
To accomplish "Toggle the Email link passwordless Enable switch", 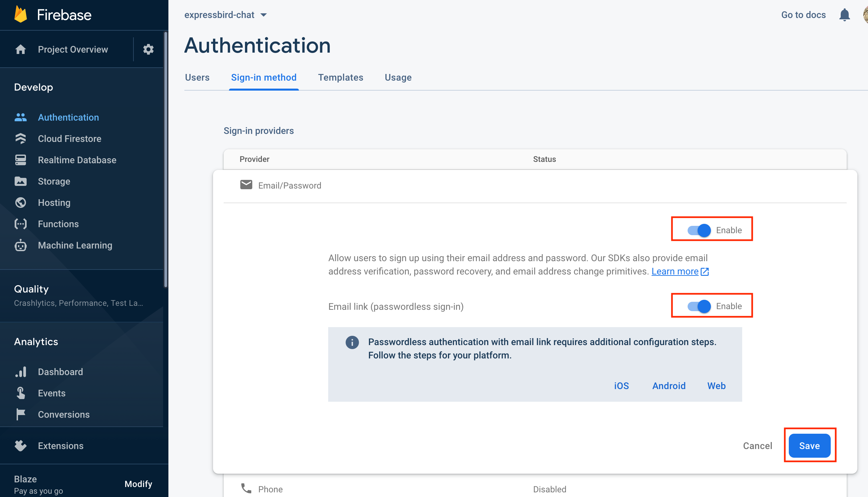I will coord(699,306).
